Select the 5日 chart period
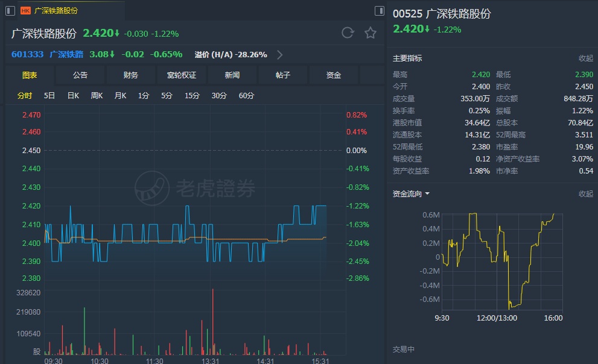Image resolution: width=598 pixels, height=364 pixels. [x=49, y=96]
